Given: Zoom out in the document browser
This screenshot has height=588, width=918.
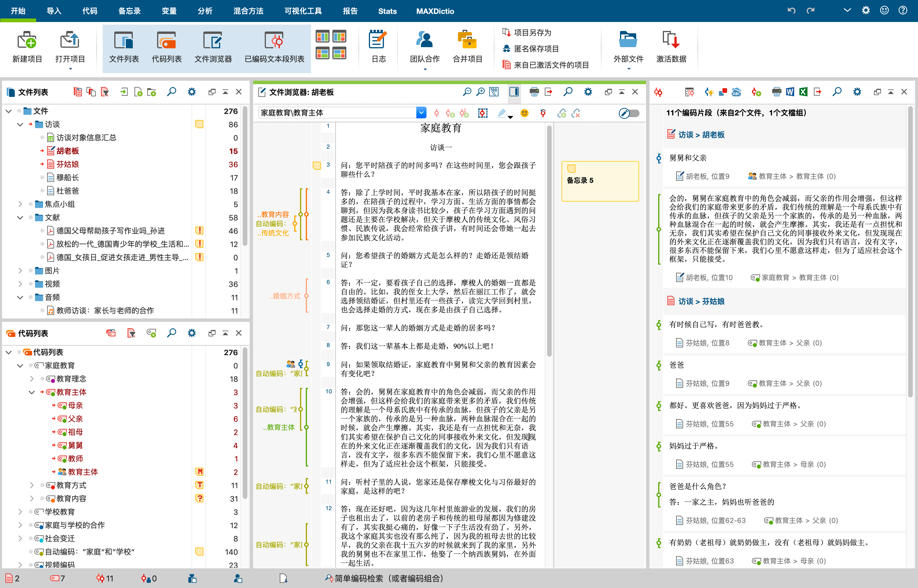Looking at the screenshot, I should pos(467,92).
